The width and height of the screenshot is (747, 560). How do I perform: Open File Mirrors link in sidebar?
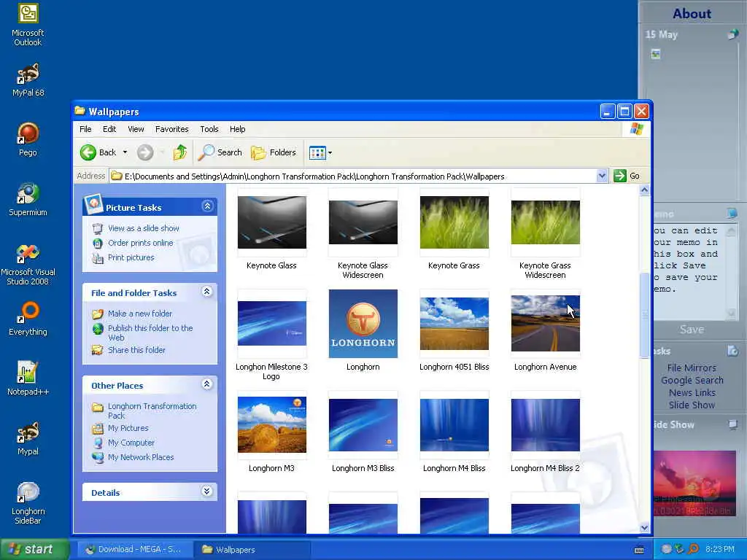point(692,367)
